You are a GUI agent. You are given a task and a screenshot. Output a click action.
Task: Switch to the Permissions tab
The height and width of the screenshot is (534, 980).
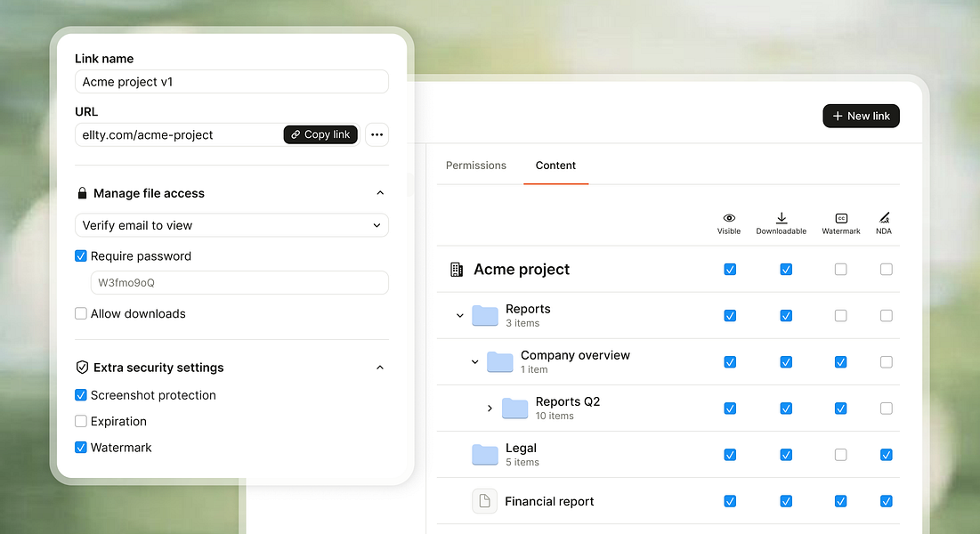[475, 165]
